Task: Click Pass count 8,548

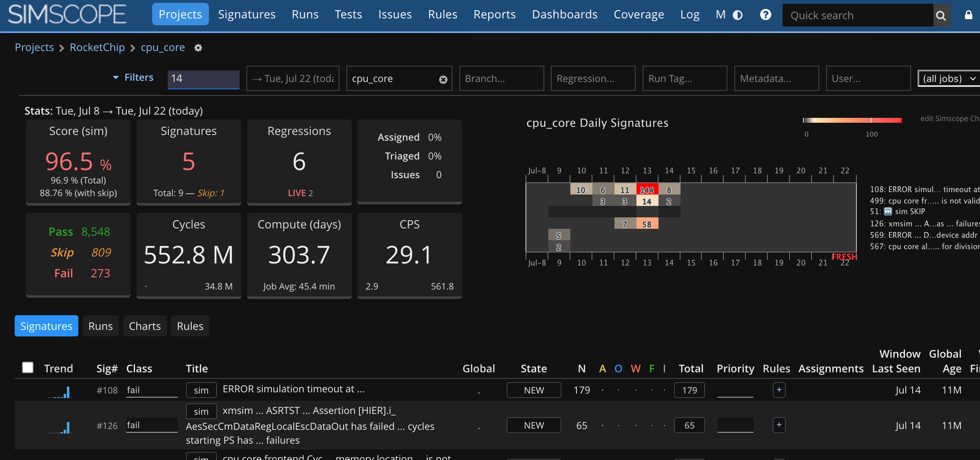Action: (x=95, y=232)
